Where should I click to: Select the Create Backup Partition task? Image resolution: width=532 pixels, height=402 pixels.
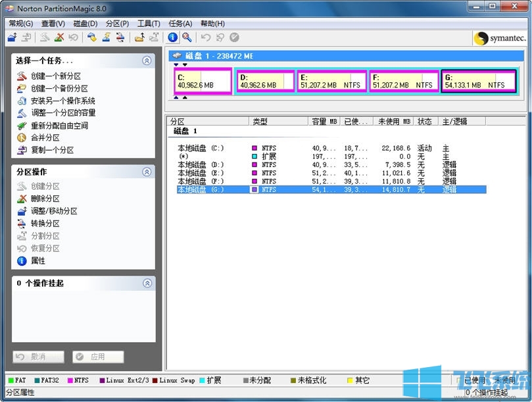58,87
